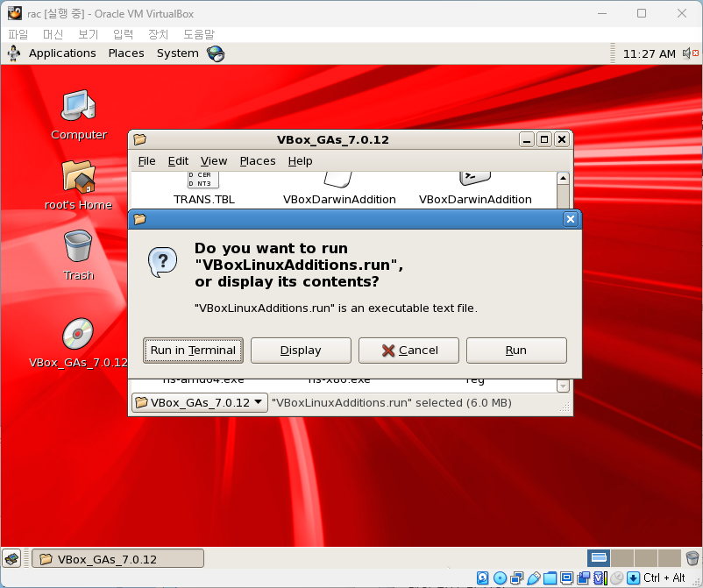703x588 pixels.
Task: Open Places menu in VBox_GAs file browser
Action: click(258, 161)
